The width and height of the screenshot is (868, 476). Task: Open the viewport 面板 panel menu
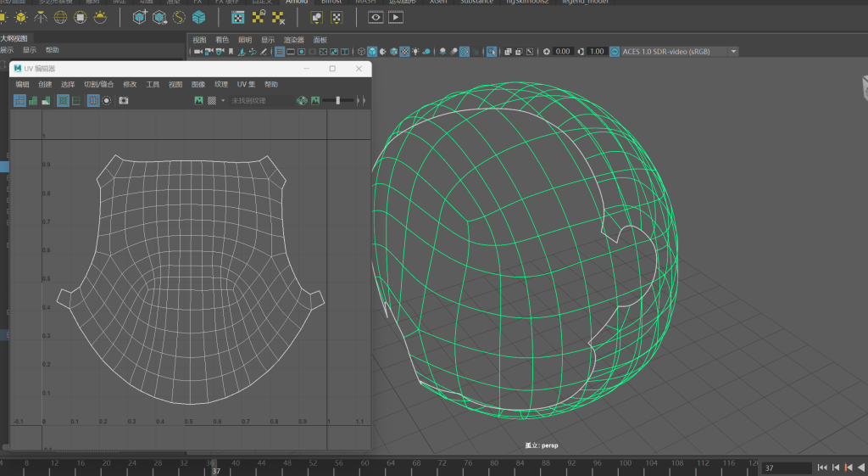pos(320,40)
